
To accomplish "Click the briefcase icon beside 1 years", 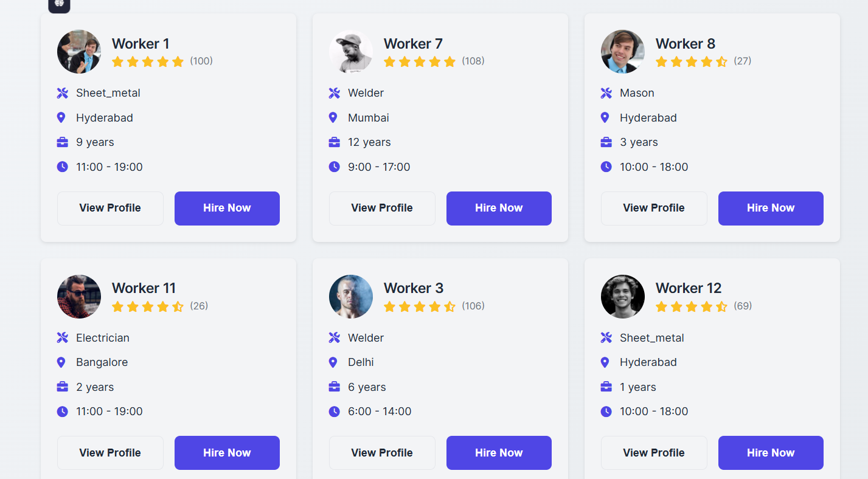I will coord(606,387).
